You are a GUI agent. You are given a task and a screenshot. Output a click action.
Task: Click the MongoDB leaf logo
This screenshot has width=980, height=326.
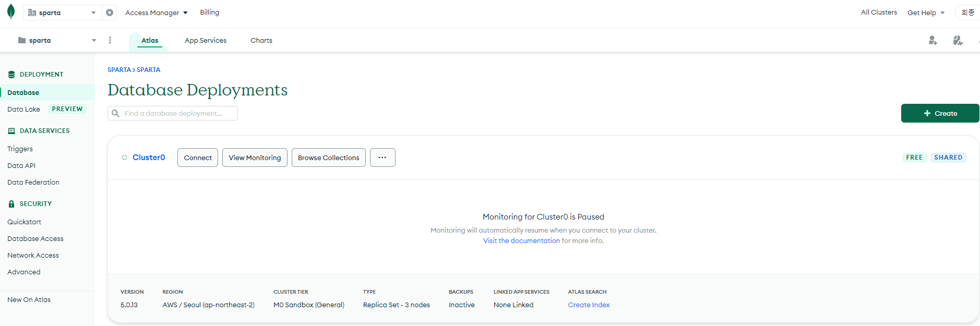point(11,12)
